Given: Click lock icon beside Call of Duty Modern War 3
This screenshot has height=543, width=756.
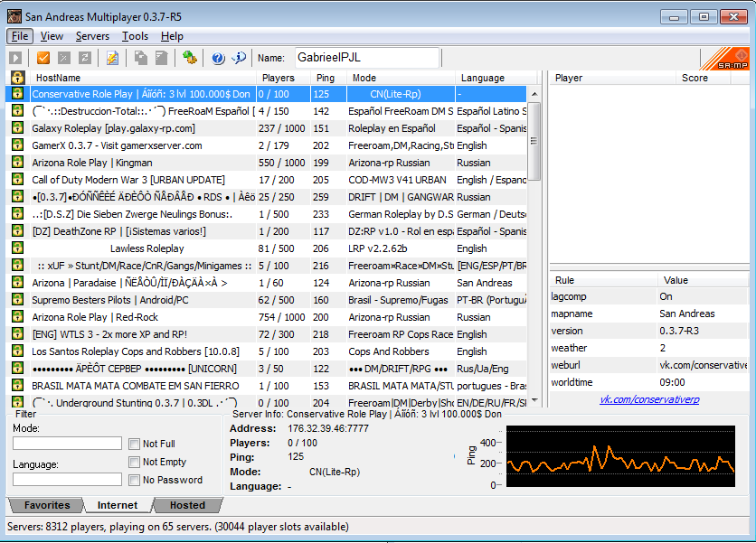Looking at the screenshot, I should [18, 179].
